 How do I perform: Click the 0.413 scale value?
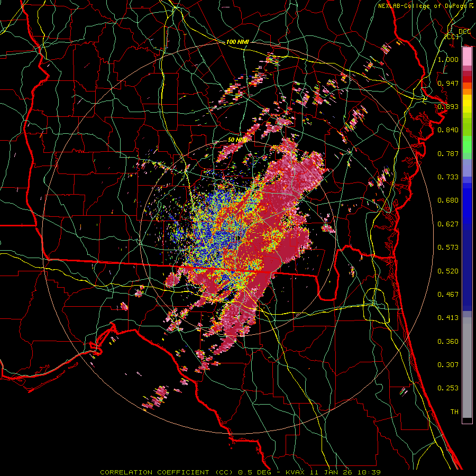tap(448, 318)
